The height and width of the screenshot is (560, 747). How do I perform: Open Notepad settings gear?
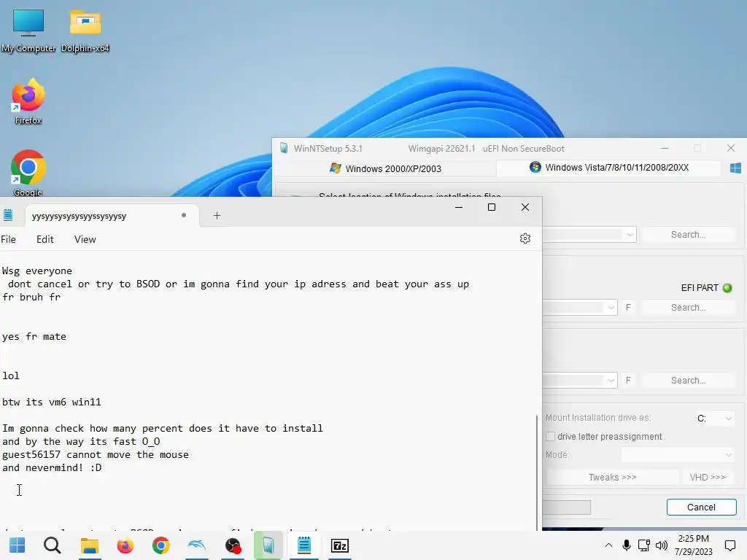point(525,238)
